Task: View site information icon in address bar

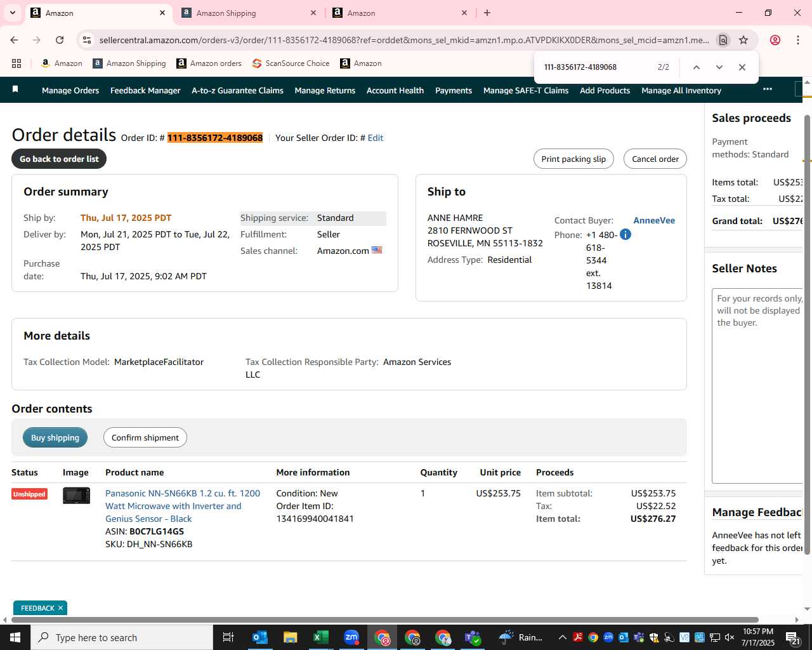Action: [x=87, y=40]
